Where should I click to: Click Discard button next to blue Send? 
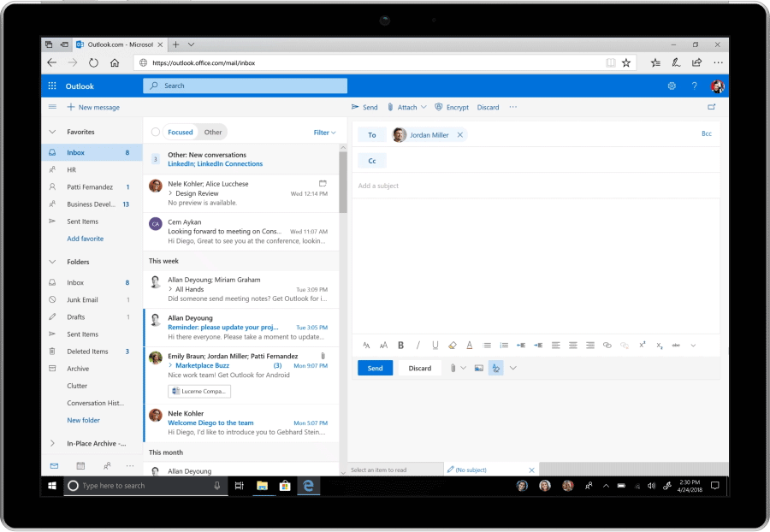point(420,368)
